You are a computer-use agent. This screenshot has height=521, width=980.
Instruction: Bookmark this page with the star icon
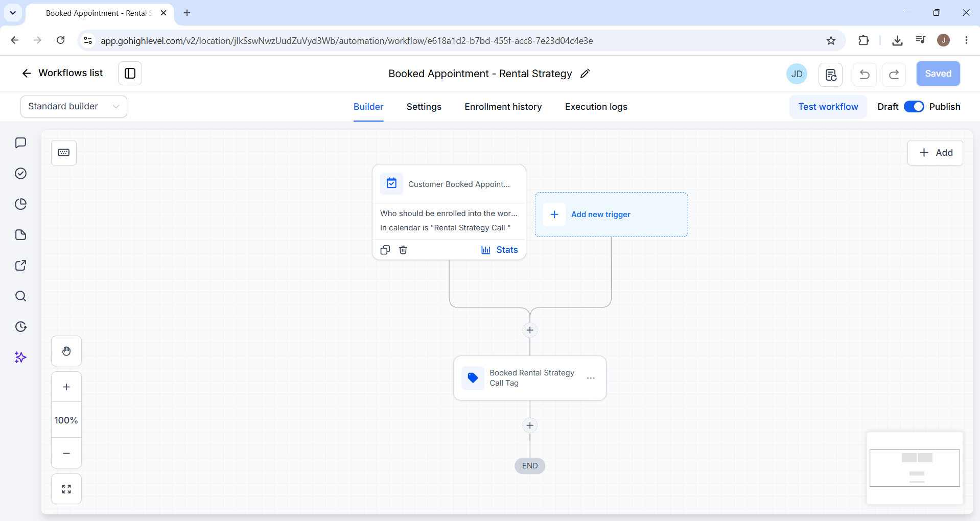831,40
